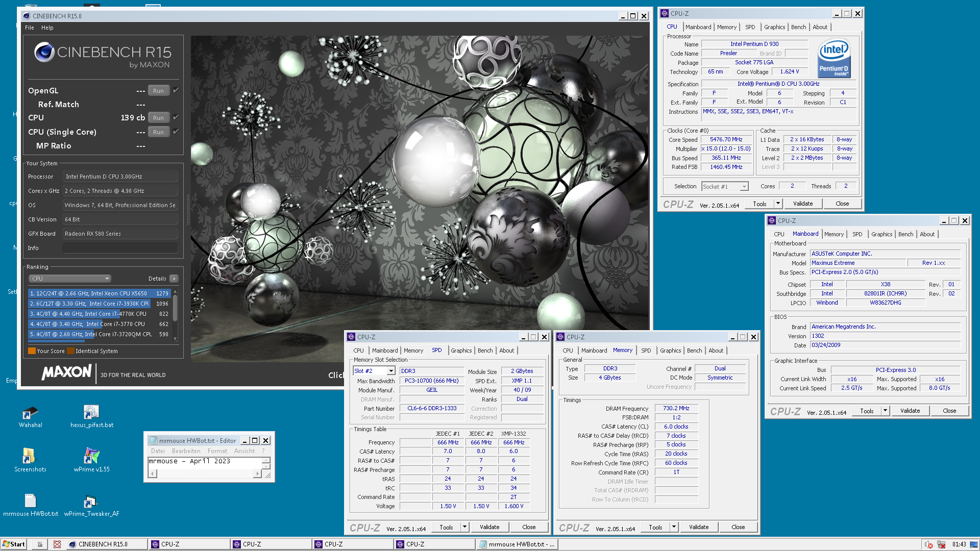Click the CPU-Z SPD window title icon
Screen dimensions: 980x551
351,337
